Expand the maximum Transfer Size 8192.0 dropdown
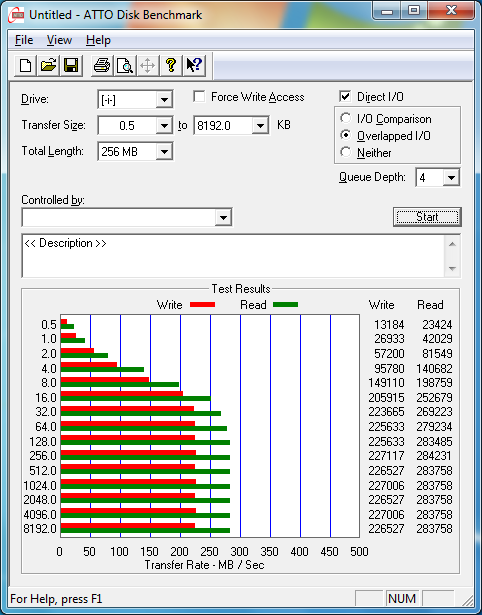The height and width of the screenshot is (615, 482). 260,126
